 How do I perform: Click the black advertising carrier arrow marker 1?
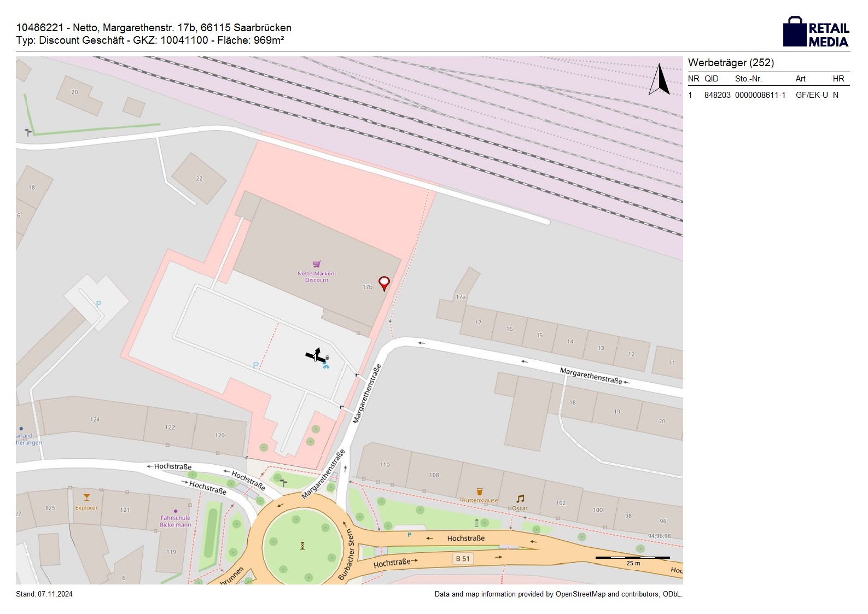(x=314, y=355)
